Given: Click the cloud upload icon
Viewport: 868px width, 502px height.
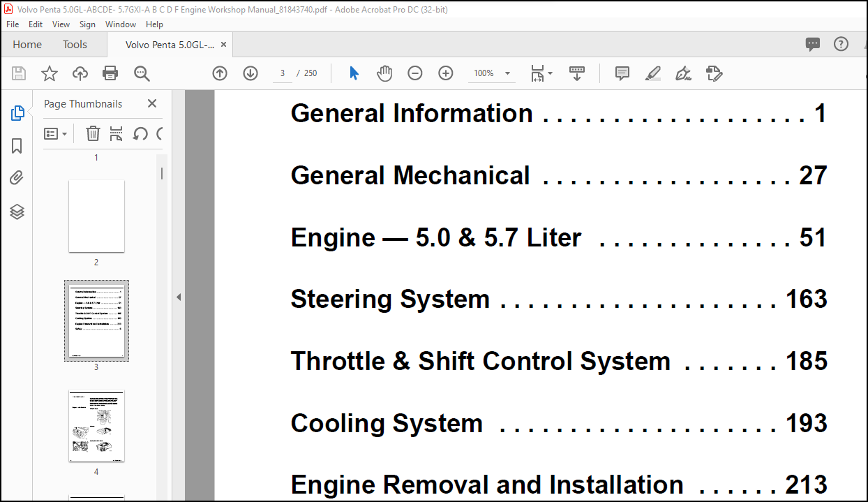Looking at the screenshot, I should (80, 73).
